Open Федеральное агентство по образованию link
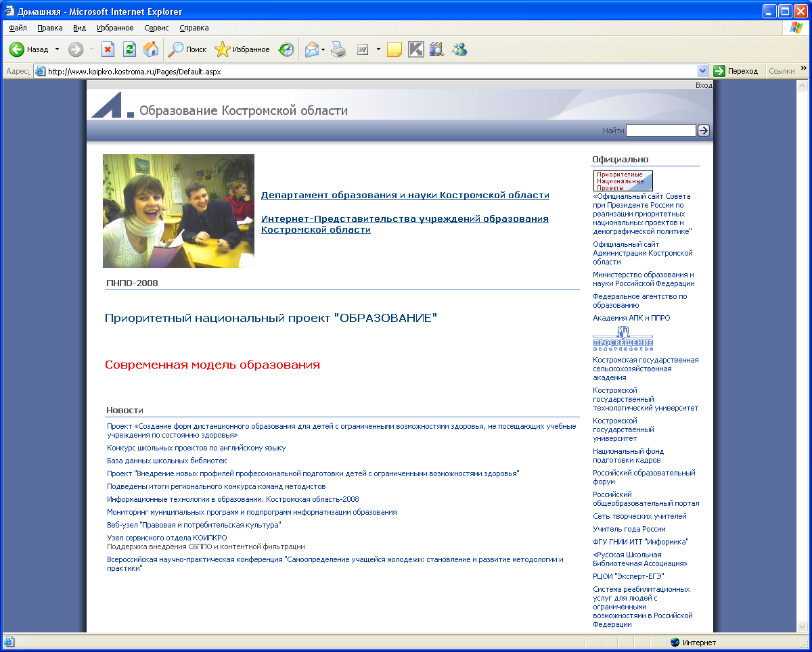The image size is (812, 652). point(640,301)
